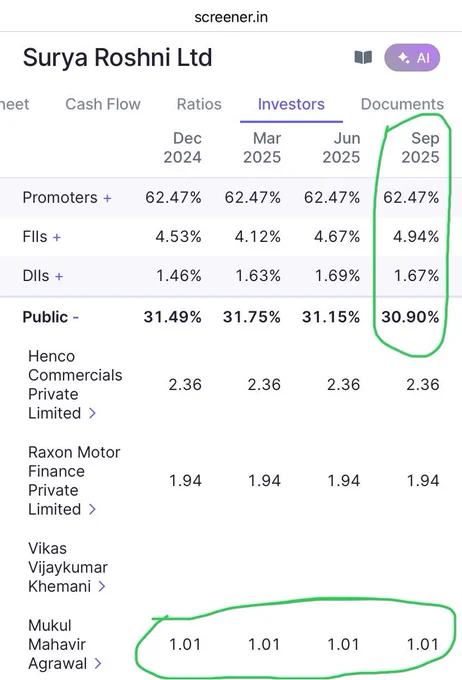Expand DIIs with the plus icon

pos(59,276)
